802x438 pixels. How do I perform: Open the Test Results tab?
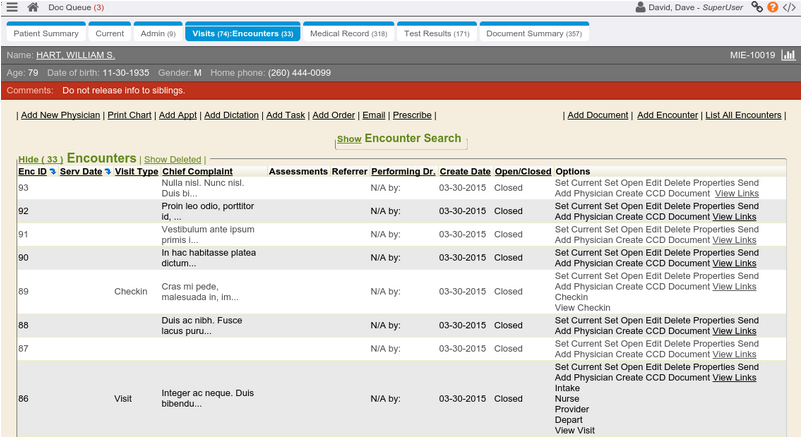click(x=436, y=34)
